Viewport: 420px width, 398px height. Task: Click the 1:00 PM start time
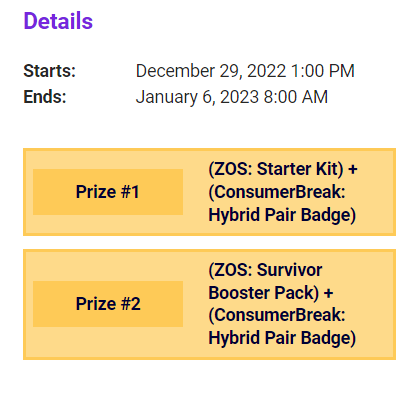(x=323, y=71)
